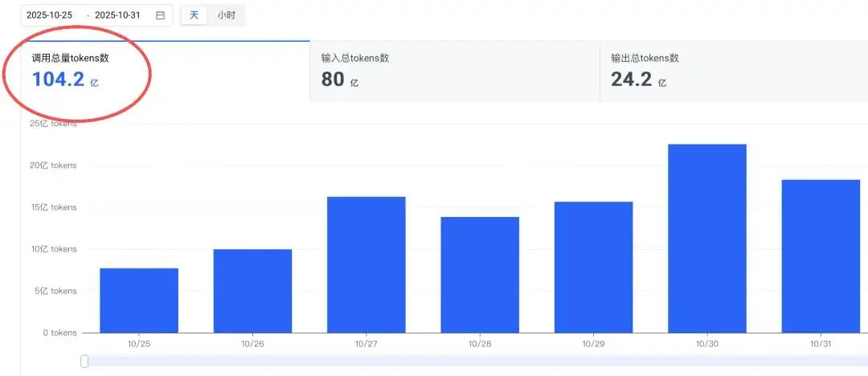Viewport: 868px width, 376px height.
Task: Click the end date 2025-10-31 field
Action: [x=117, y=15]
